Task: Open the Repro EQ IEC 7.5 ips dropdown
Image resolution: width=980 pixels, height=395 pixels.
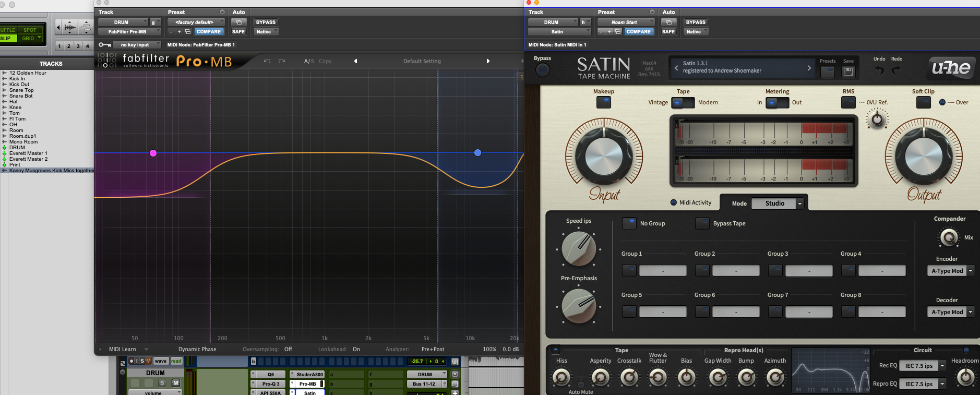Action: (x=923, y=384)
